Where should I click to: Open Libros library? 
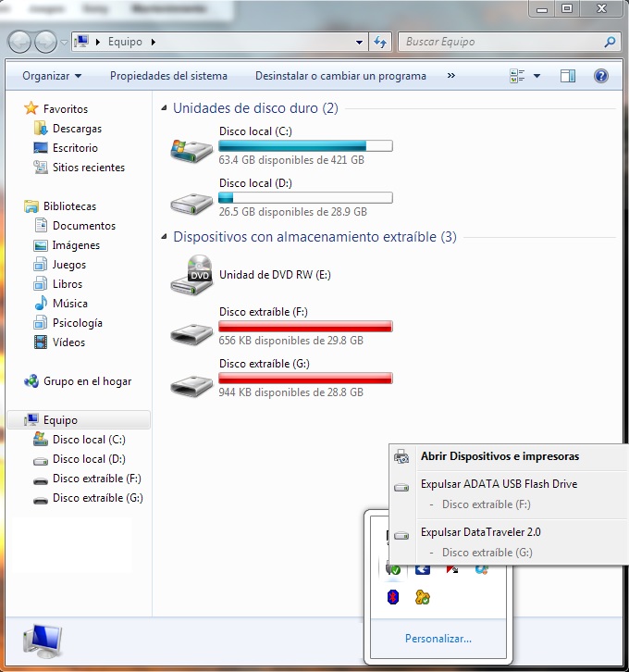(x=68, y=284)
